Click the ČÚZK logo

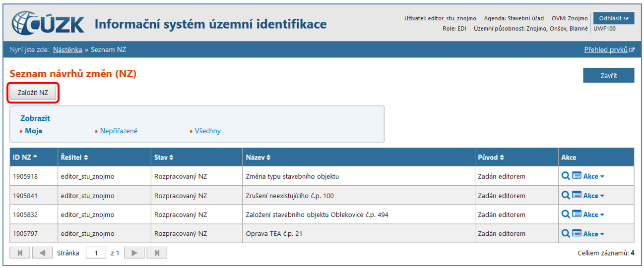(48, 24)
